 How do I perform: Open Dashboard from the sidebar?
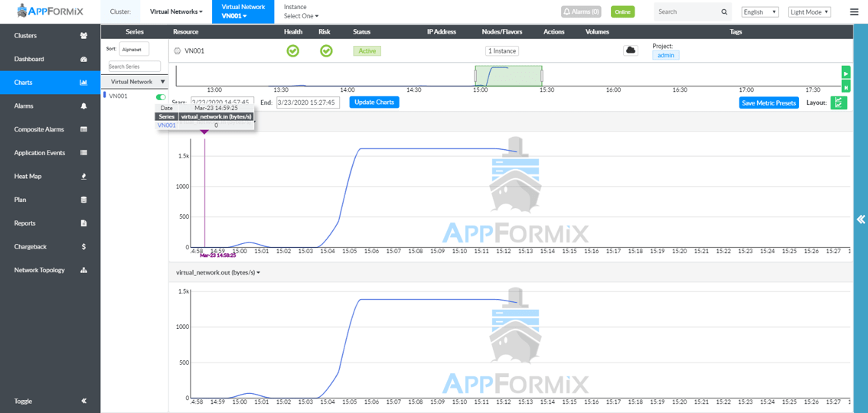(x=51, y=59)
